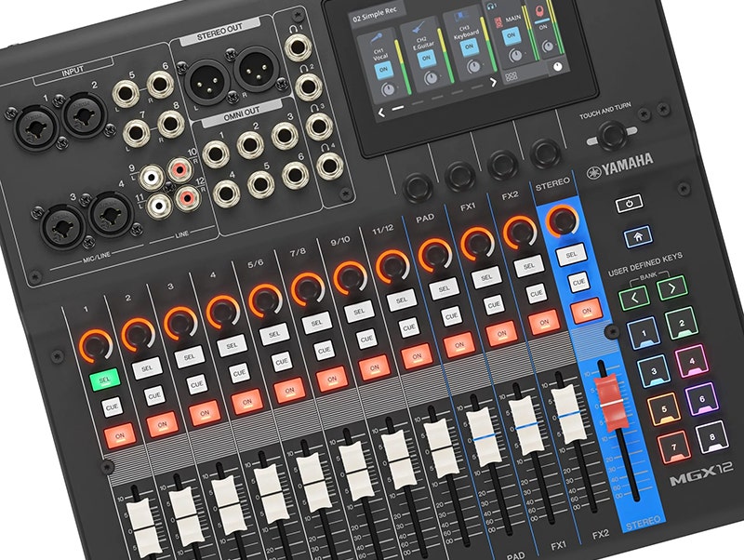Click the STEREO strip orange-ring knob
Image resolution: width=744 pixels, height=560 pixels.
563,221
